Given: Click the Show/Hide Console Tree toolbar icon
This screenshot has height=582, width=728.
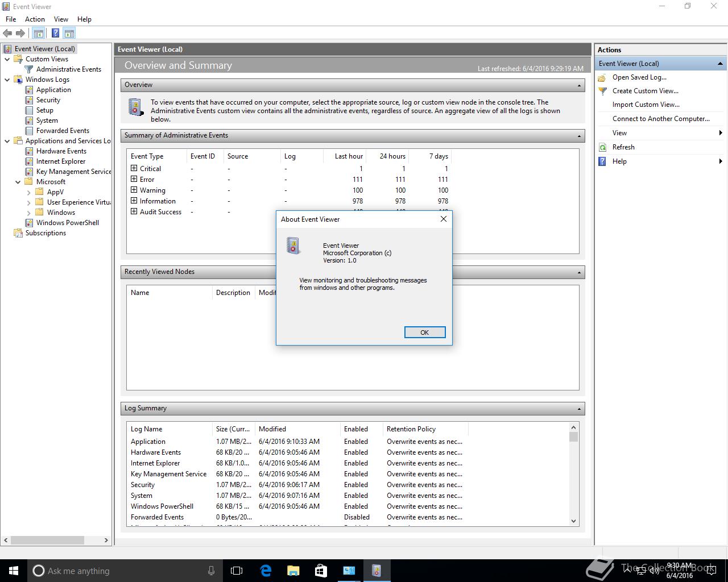Looking at the screenshot, I should coord(39,34).
